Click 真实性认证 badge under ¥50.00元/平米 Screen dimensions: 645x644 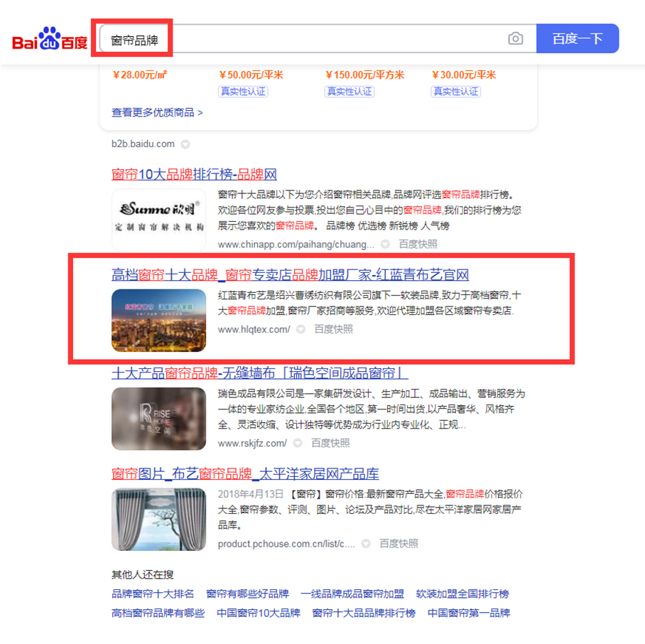(x=243, y=92)
